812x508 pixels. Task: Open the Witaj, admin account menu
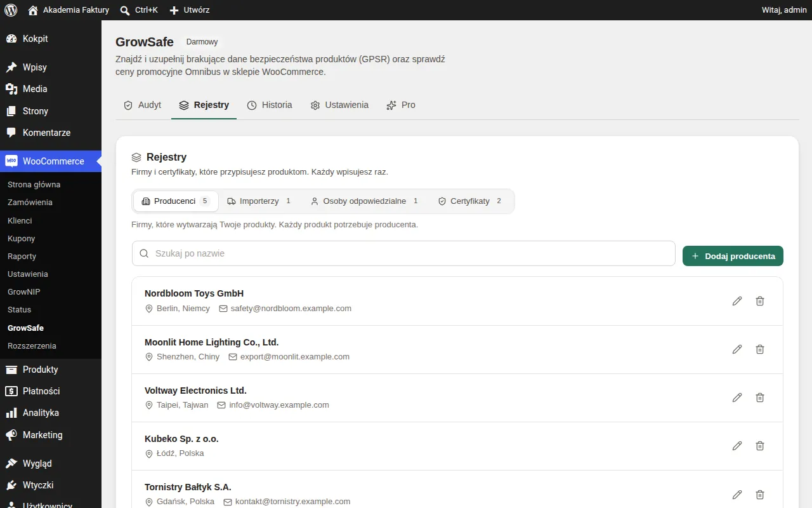(x=784, y=10)
